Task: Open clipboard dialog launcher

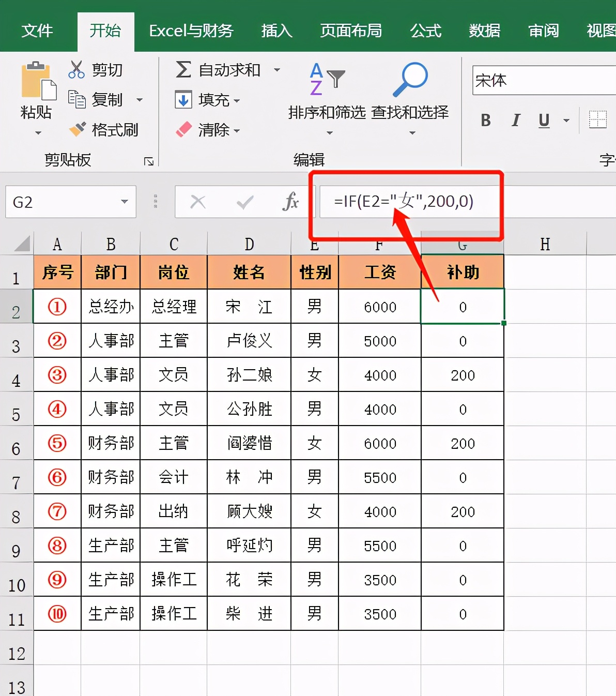Action: tap(149, 162)
